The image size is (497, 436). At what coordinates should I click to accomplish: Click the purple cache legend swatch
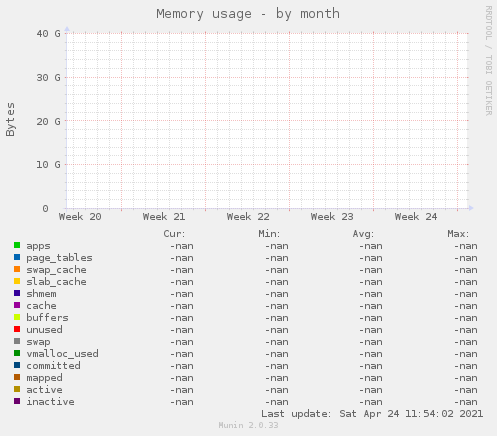[17, 305]
